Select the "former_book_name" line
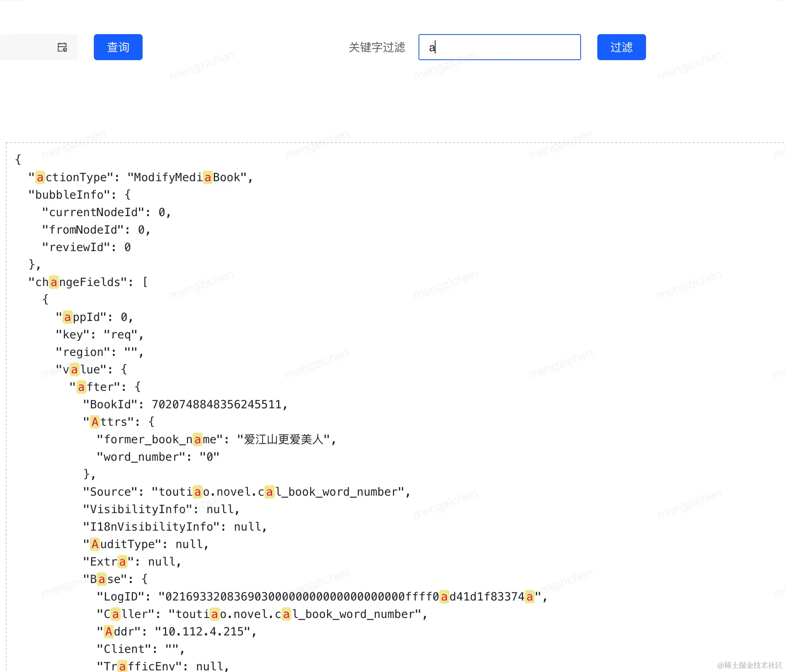The image size is (785, 672). click(215, 440)
